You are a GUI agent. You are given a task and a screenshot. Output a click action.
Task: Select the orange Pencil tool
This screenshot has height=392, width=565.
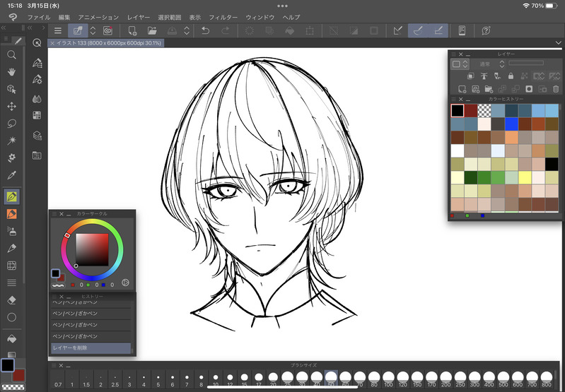pos(11,214)
